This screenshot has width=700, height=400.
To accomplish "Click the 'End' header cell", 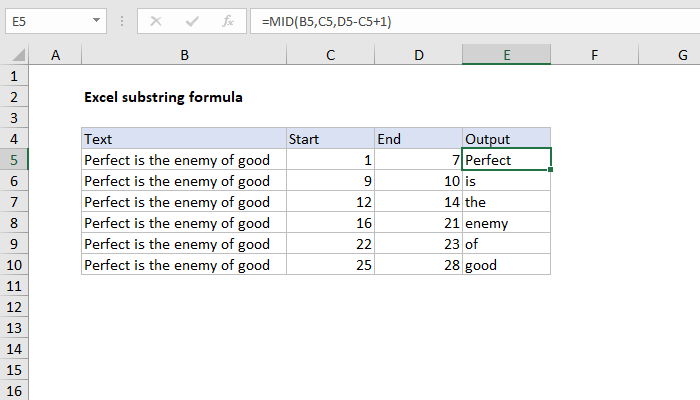I will 418,139.
